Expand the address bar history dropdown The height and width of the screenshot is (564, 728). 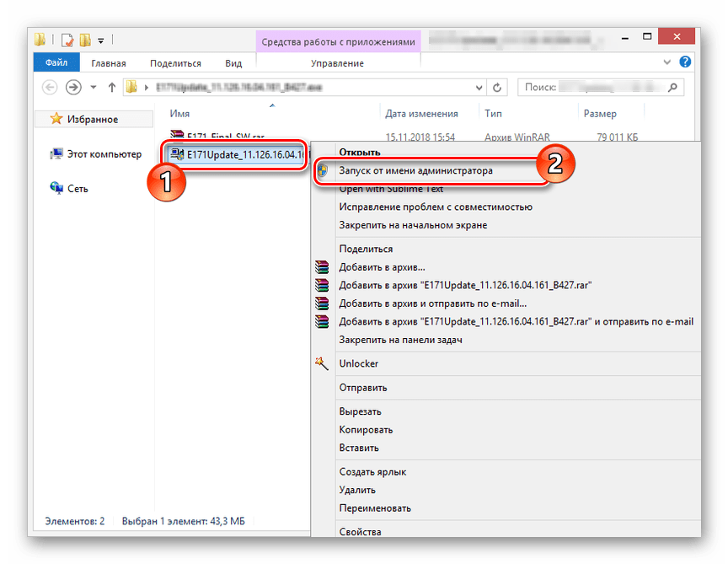point(479,88)
